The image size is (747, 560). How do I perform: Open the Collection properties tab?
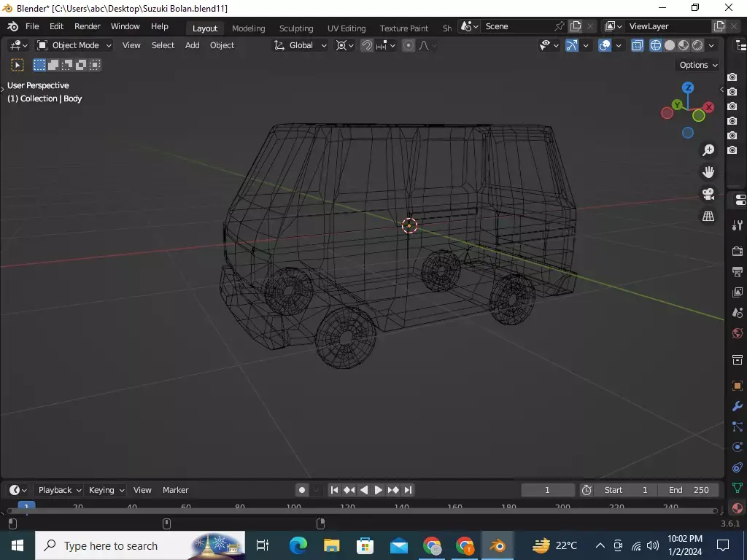(738, 359)
